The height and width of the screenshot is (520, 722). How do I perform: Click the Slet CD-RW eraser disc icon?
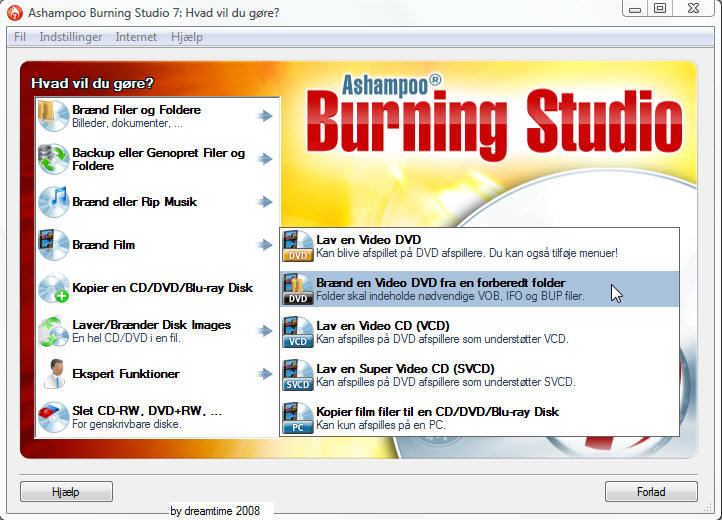tap(53, 417)
